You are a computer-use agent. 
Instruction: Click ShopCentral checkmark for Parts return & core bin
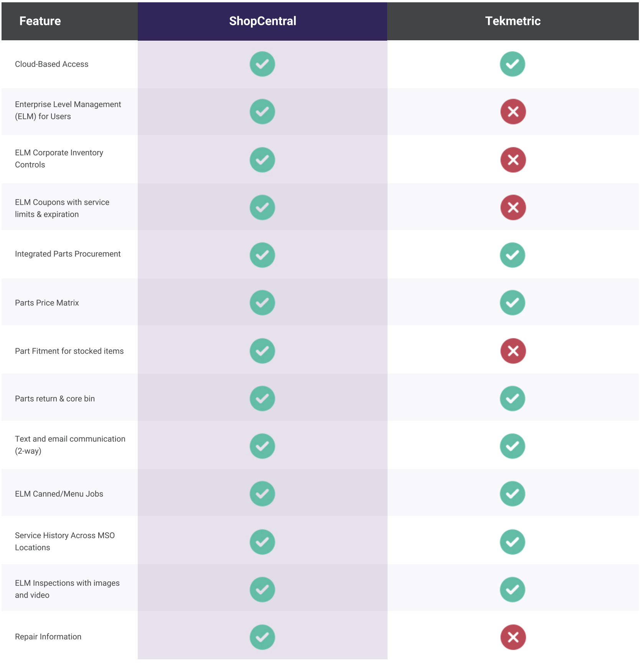pos(262,399)
